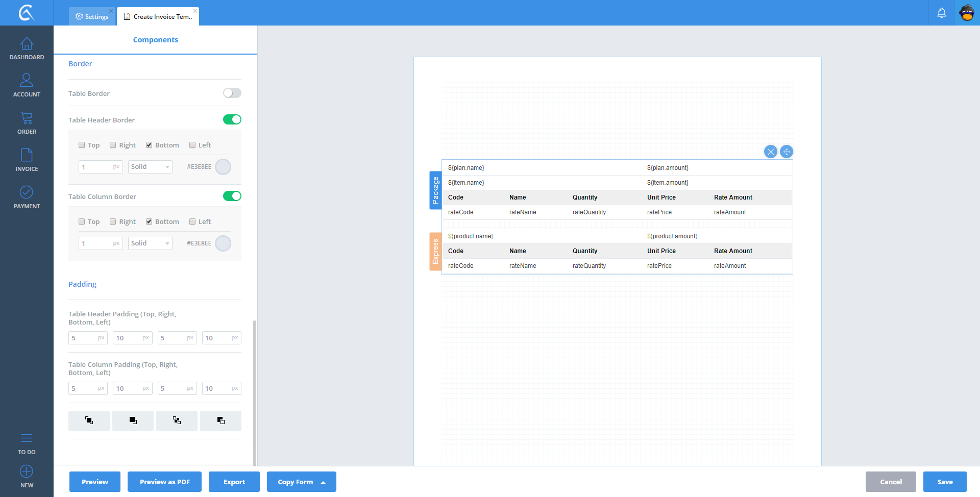Enable the Table Border toggle
This screenshot has width=980, height=497.
tap(232, 93)
